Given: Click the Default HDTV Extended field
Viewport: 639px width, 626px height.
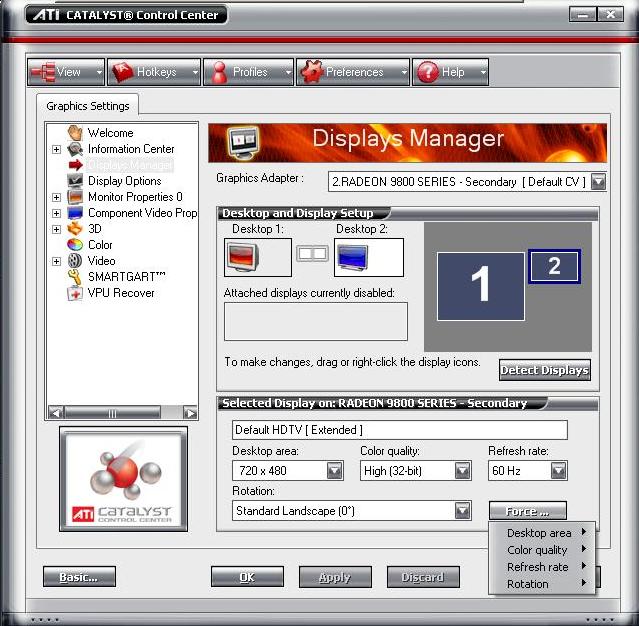Looking at the screenshot, I should (x=399, y=430).
